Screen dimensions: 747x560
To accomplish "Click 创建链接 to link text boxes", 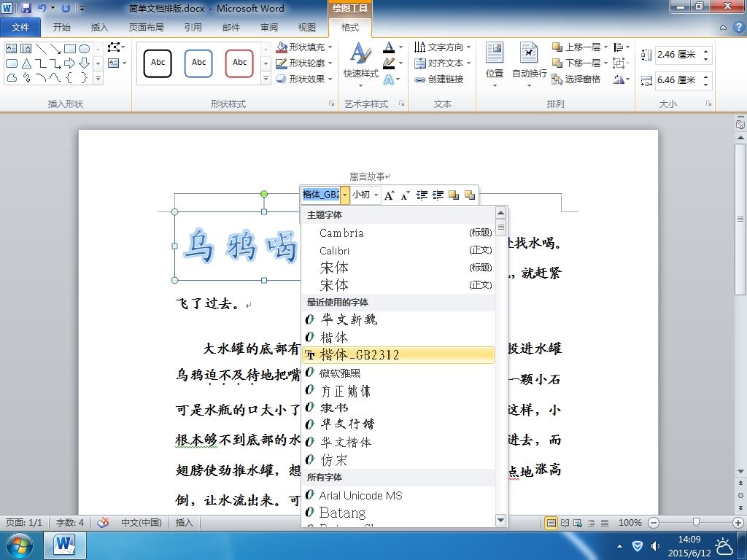I will 438,79.
